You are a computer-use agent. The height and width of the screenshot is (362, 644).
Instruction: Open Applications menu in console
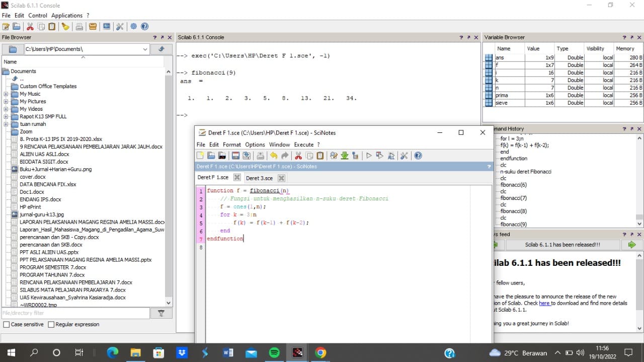tap(67, 16)
